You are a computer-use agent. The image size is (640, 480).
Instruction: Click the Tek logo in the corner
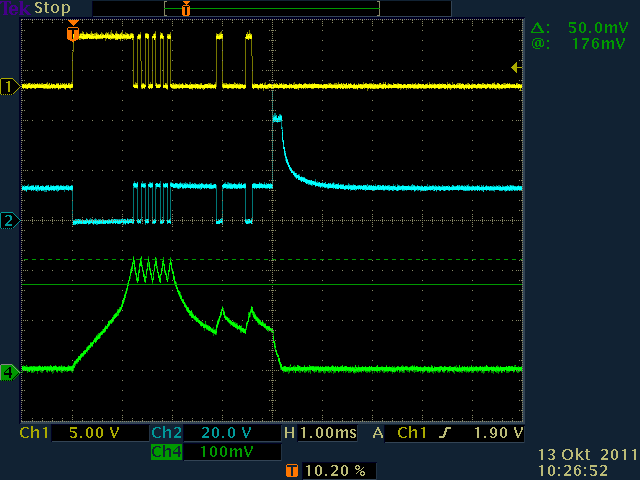(x=16, y=8)
